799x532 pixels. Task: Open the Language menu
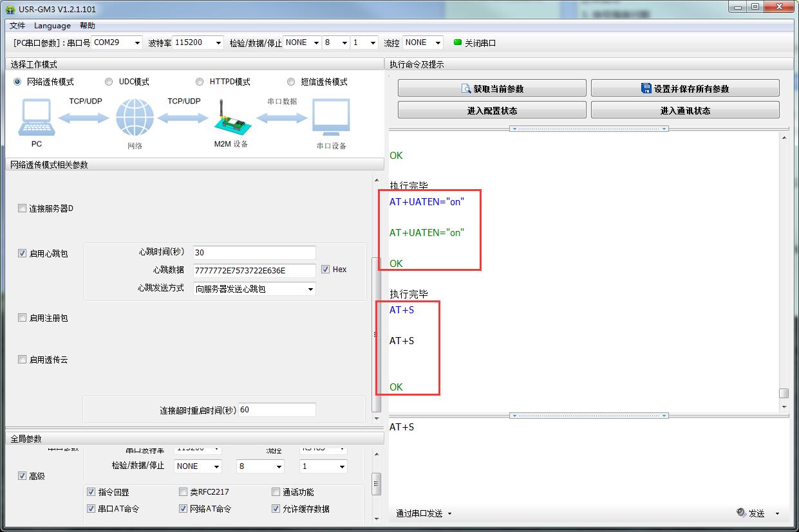point(52,26)
